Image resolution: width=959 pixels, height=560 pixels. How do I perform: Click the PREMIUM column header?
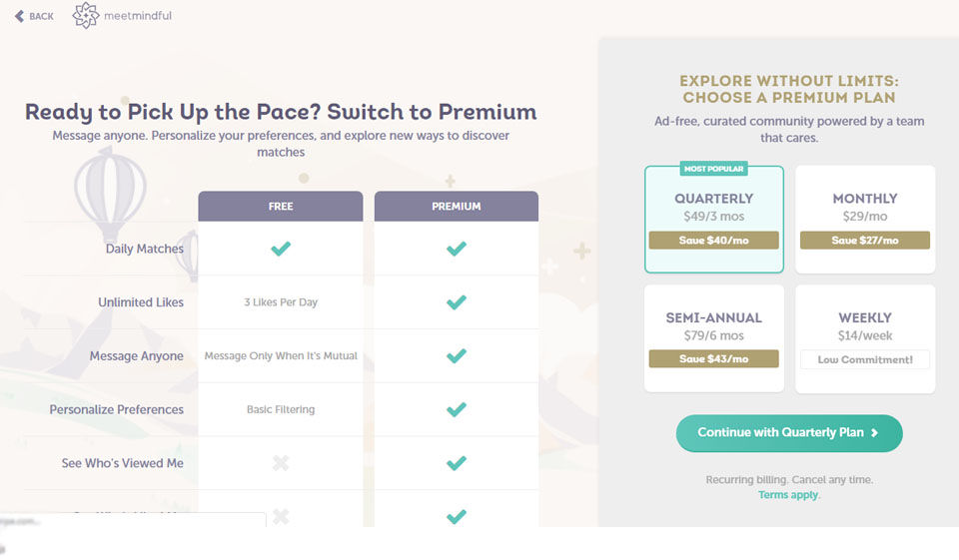(x=457, y=207)
